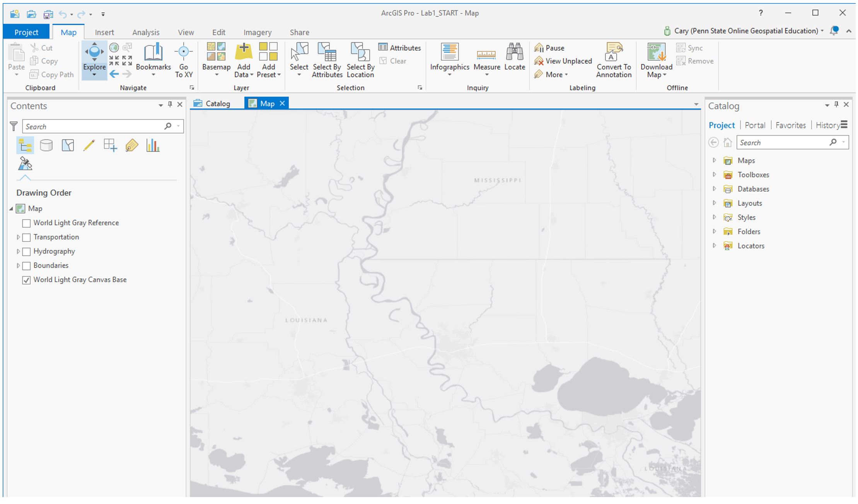
Task: Uncheck the World Light Gray Canvas Base layer
Action: [x=26, y=279]
